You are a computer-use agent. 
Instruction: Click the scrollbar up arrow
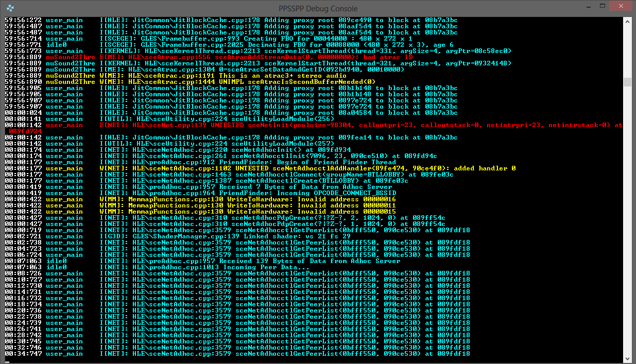(x=627, y=21)
